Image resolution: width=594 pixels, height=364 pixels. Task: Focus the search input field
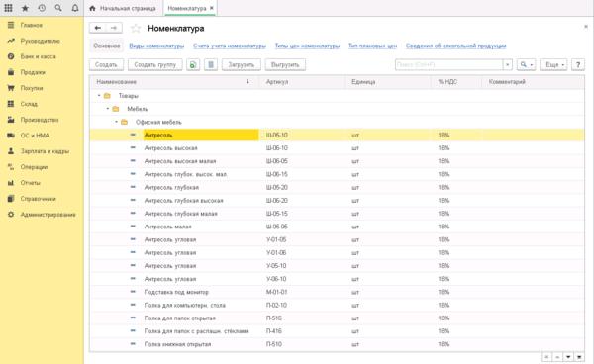pos(448,64)
